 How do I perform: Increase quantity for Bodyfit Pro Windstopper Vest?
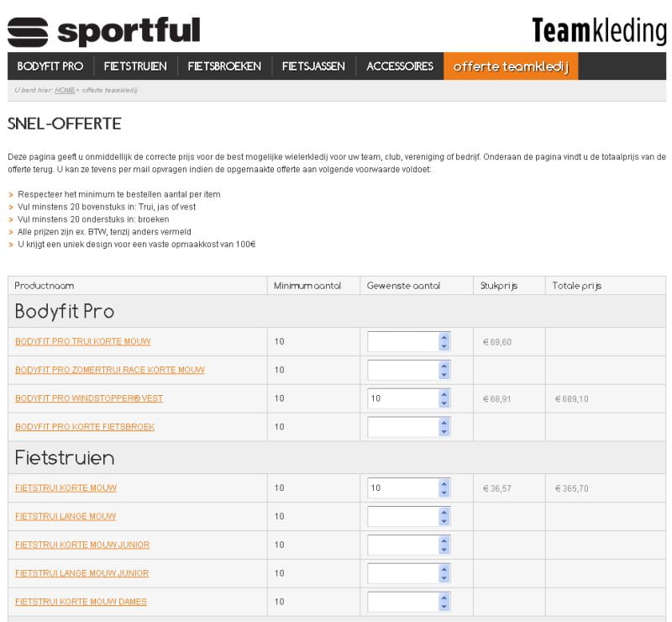tap(444, 393)
